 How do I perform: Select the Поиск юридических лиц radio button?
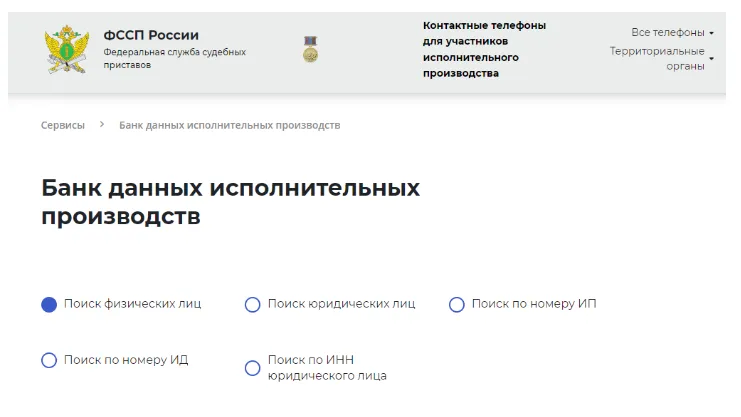252,304
